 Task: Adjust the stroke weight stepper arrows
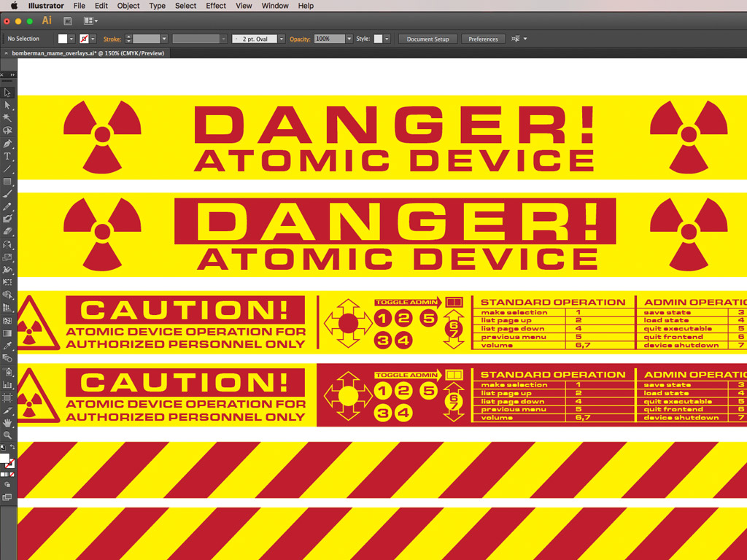(128, 39)
